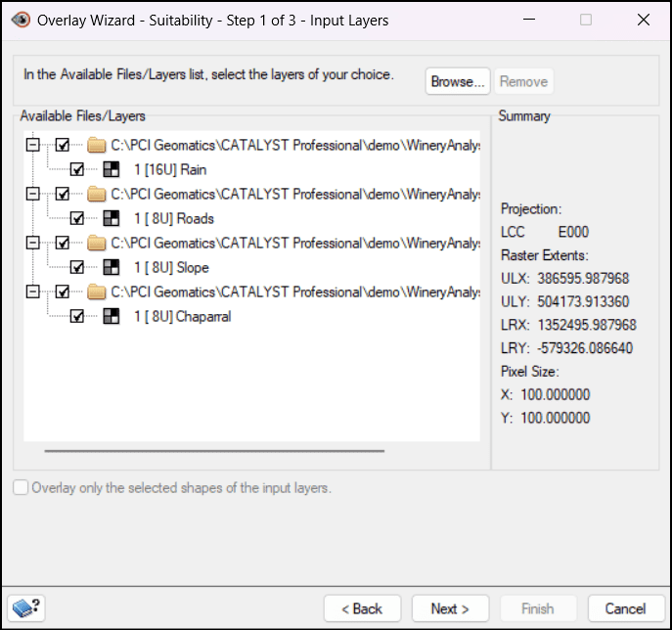Viewport: 672px width, 630px height.
Task: Open the help book icon
Action: (26, 607)
